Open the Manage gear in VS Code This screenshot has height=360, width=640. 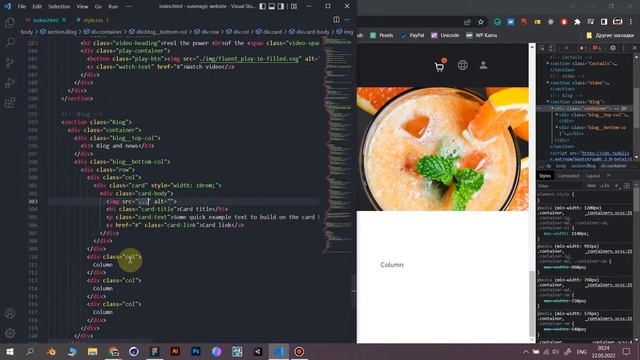pyautogui.click(x=10, y=333)
